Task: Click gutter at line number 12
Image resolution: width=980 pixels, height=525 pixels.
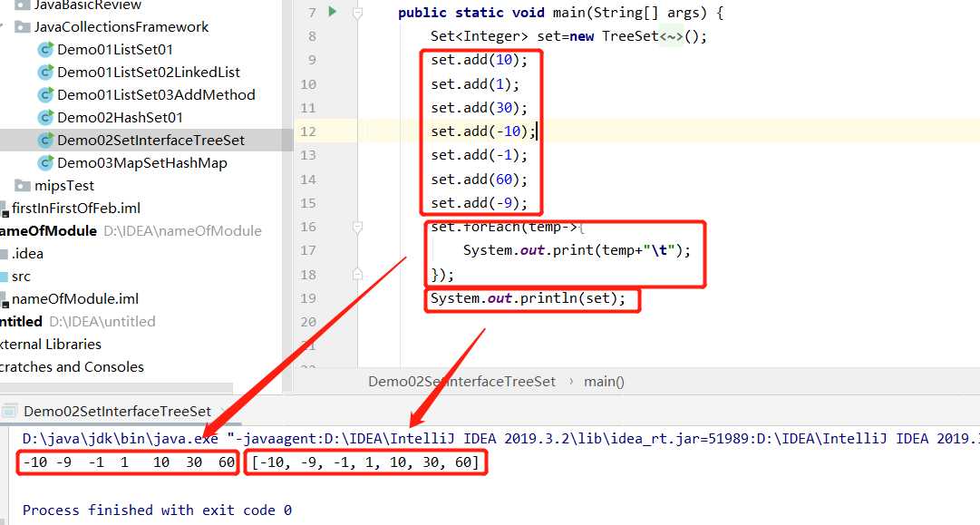Action: (x=308, y=131)
